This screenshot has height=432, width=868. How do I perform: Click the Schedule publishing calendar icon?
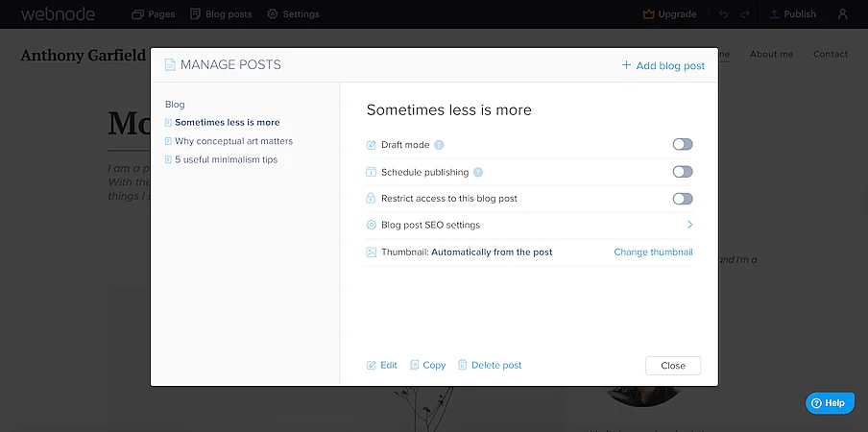371,172
